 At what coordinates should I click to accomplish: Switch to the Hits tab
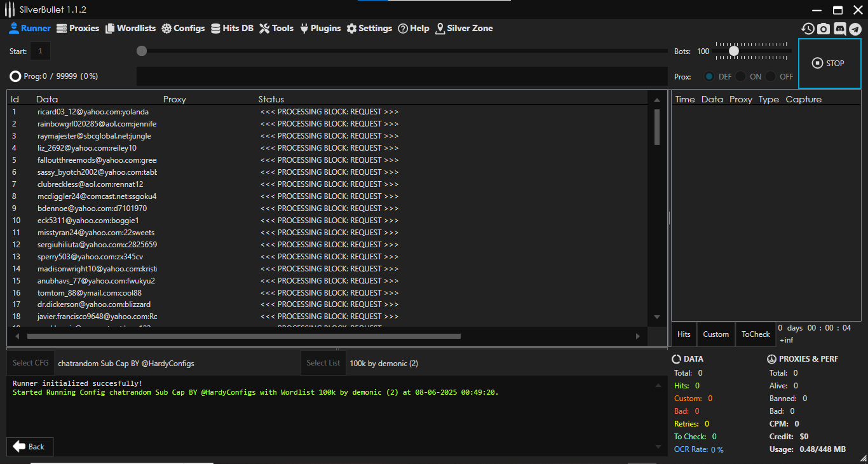(x=684, y=334)
